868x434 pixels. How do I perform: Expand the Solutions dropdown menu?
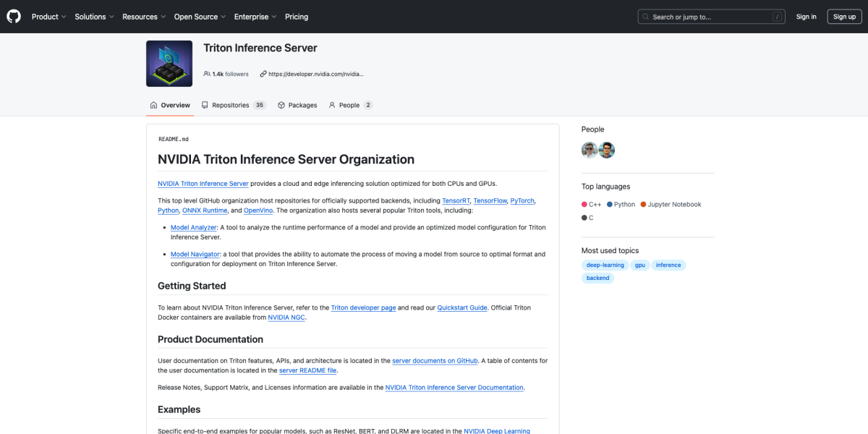[94, 17]
